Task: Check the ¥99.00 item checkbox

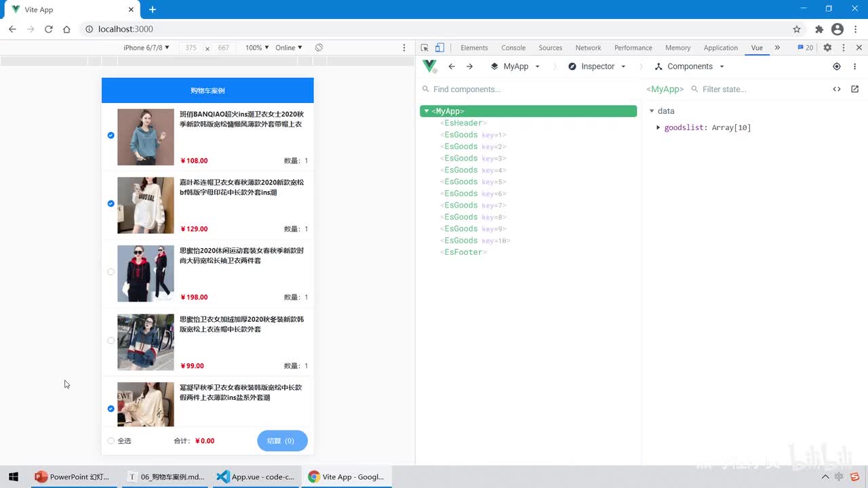Action: click(x=111, y=341)
